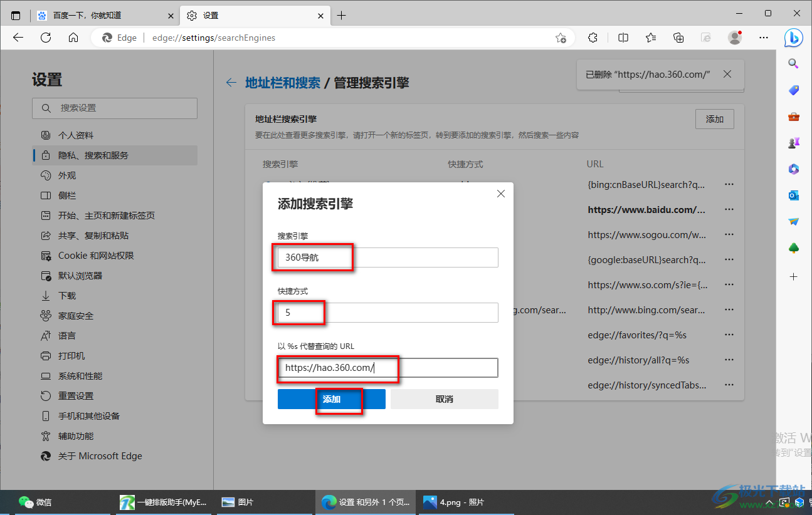Open the sidebar paper plane icon
The height and width of the screenshot is (515, 812).
(794, 222)
